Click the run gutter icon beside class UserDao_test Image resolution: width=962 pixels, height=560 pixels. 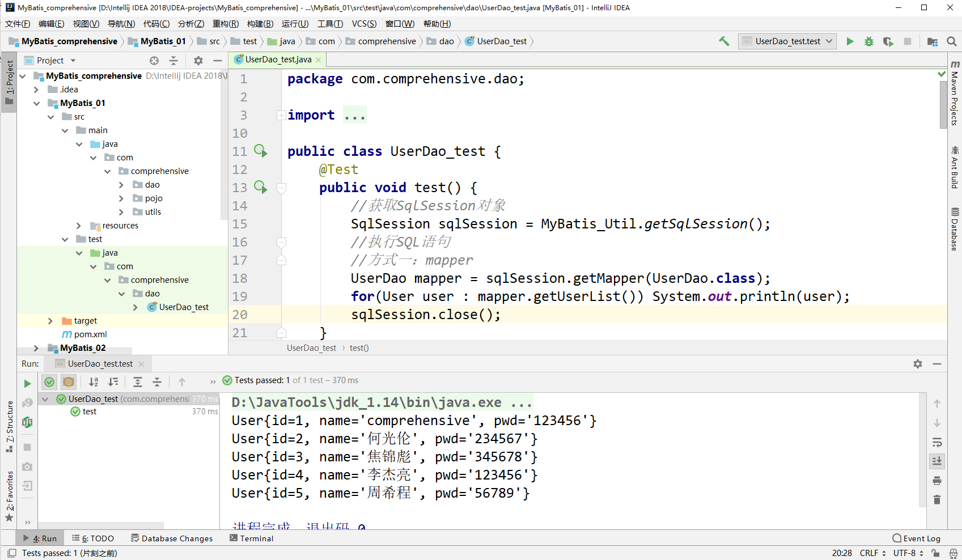tap(260, 151)
